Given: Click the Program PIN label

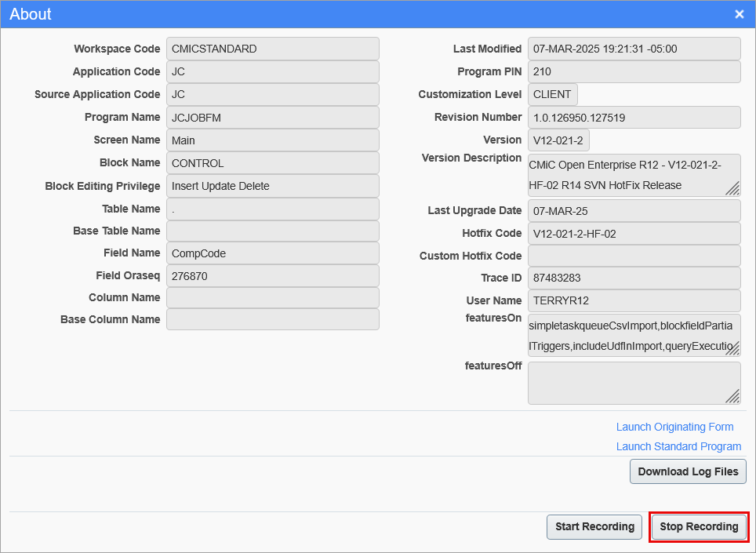Looking at the screenshot, I should [x=489, y=72].
